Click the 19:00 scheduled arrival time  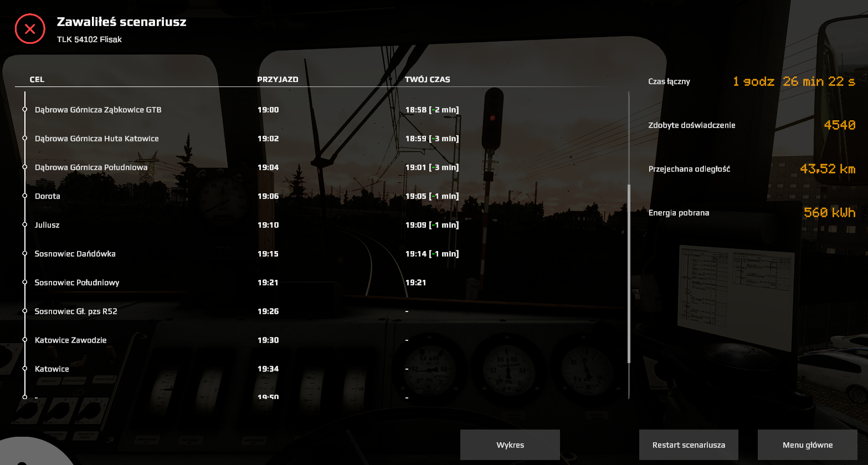268,110
